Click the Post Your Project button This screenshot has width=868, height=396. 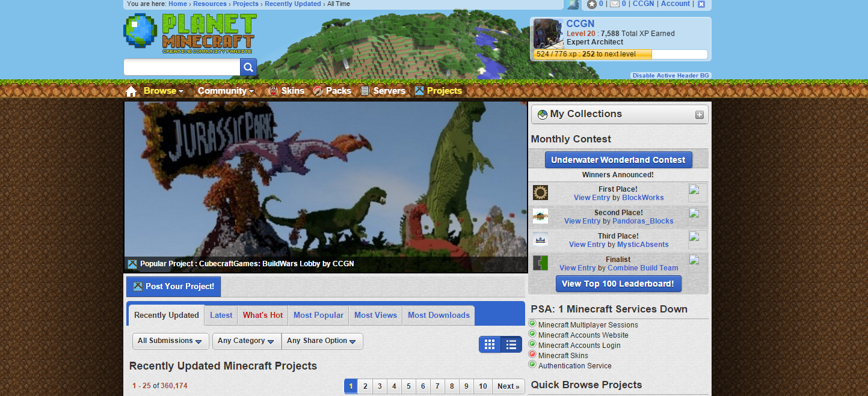point(173,287)
